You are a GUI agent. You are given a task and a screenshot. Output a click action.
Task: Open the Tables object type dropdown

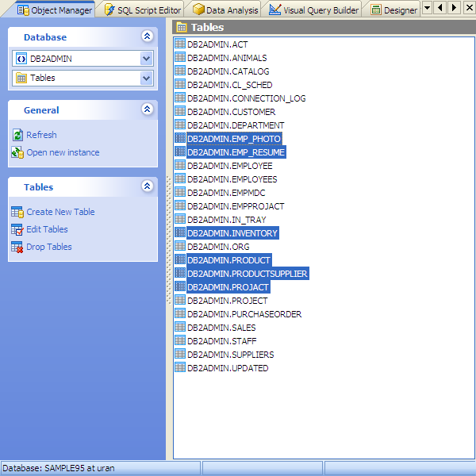point(146,78)
